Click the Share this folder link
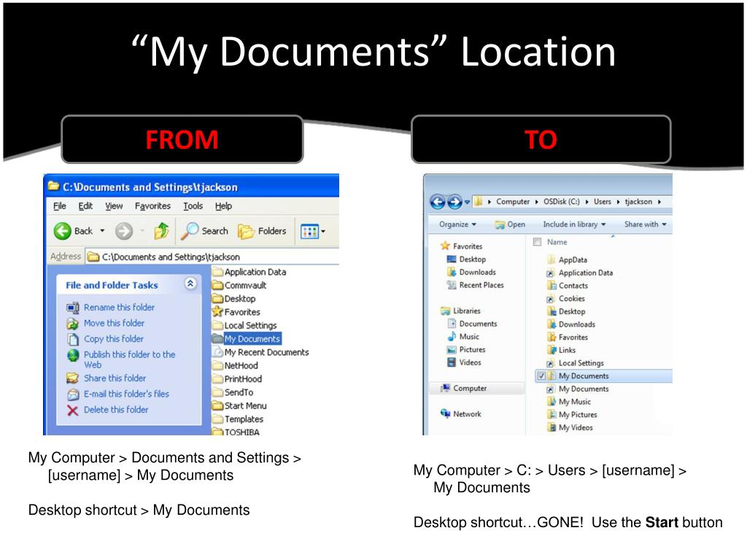The width and height of the screenshot is (747, 560). pos(115,378)
